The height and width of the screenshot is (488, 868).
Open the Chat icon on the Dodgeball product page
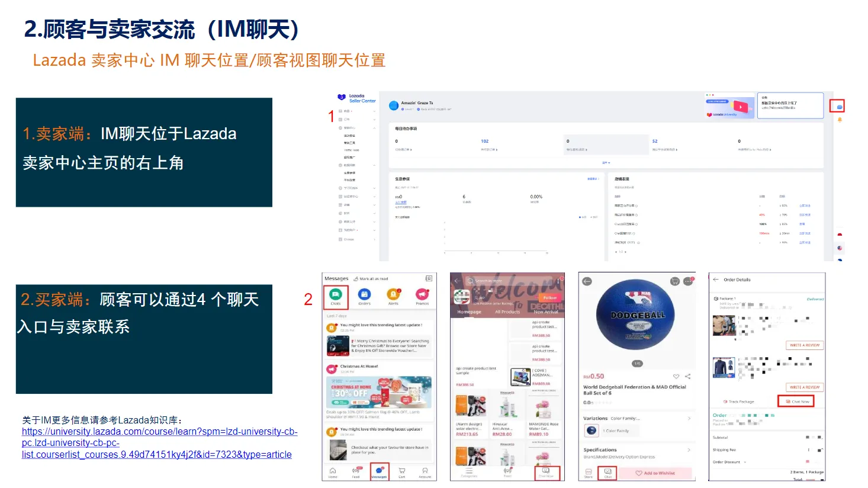pyautogui.click(x=608, y=473)
